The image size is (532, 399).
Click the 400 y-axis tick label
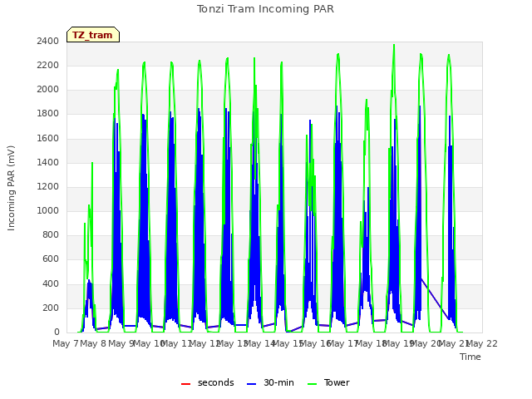click(51, 283)
